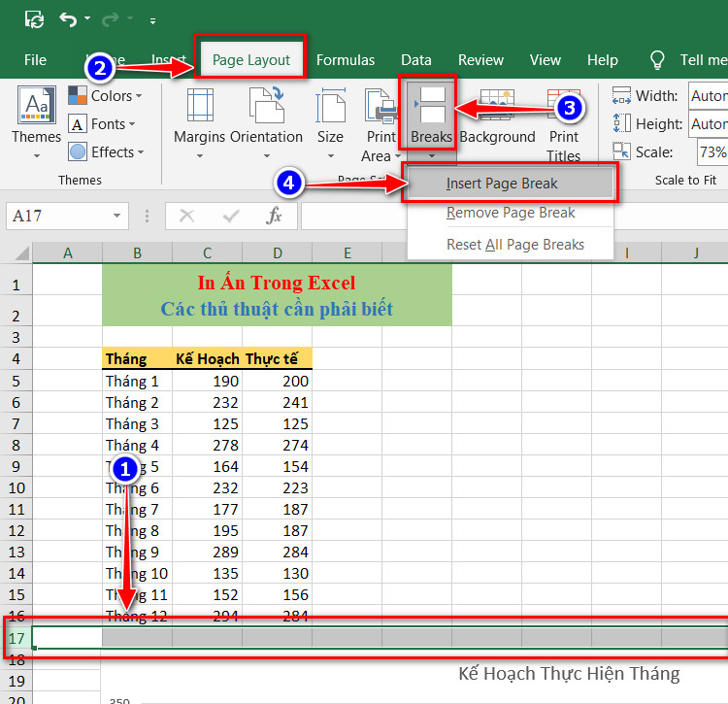Click the Breaks button icon
This screenshot has height=704, width=728.
431,105
